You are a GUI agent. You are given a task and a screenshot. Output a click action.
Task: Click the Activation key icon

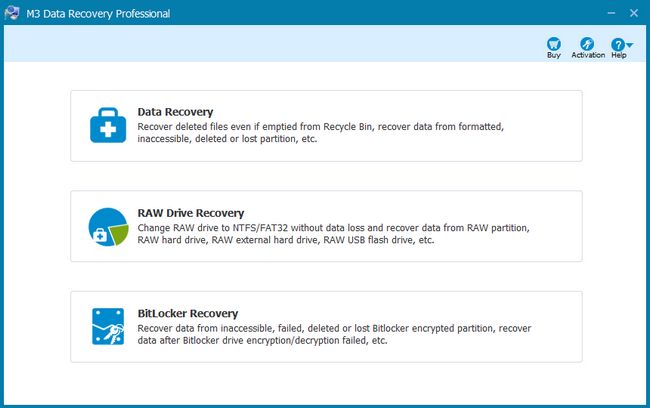(x=588, y=44)
